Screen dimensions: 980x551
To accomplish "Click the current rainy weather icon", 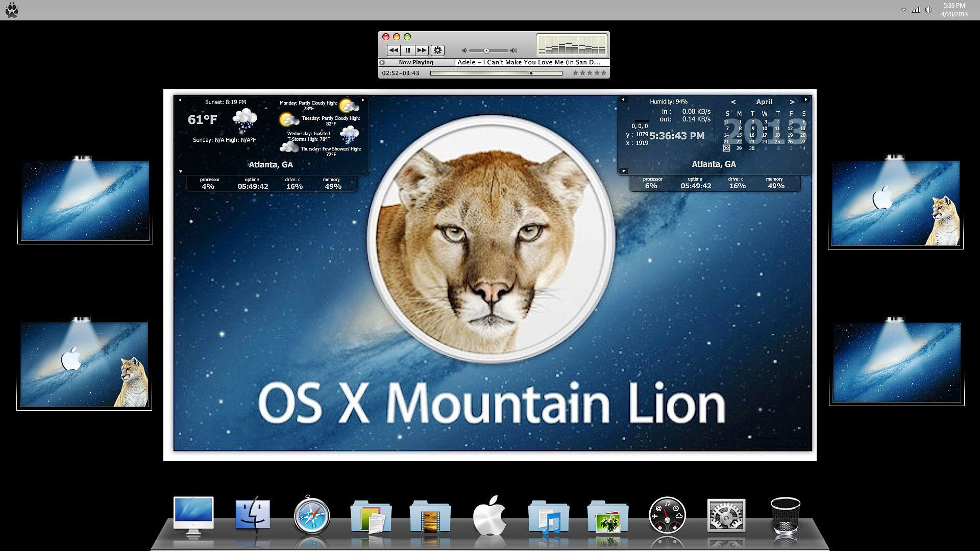I will pos(244,120).
